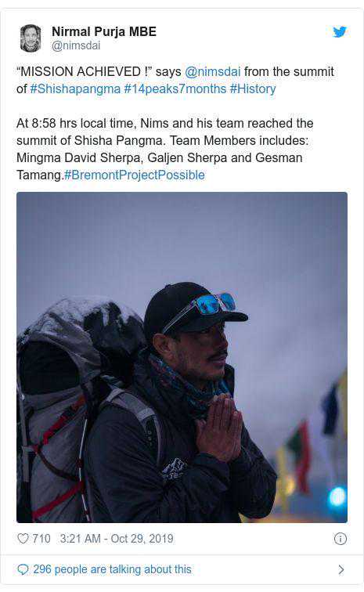Open Nirmal Purja's profile avatar
The height and width of the screenshot is (592, 364).
[x=31, y=38]
